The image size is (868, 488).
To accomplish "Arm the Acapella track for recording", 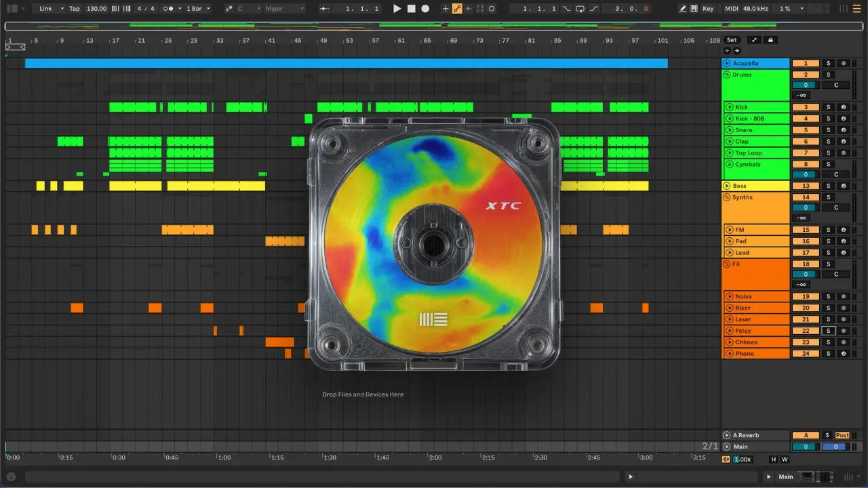I will coord(843,63).
